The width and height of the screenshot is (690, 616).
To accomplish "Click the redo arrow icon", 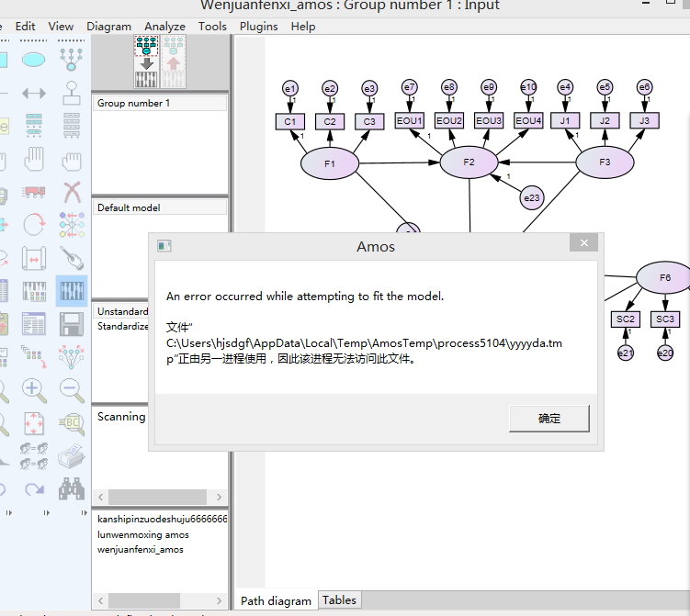I will click(x=34, y=489).
